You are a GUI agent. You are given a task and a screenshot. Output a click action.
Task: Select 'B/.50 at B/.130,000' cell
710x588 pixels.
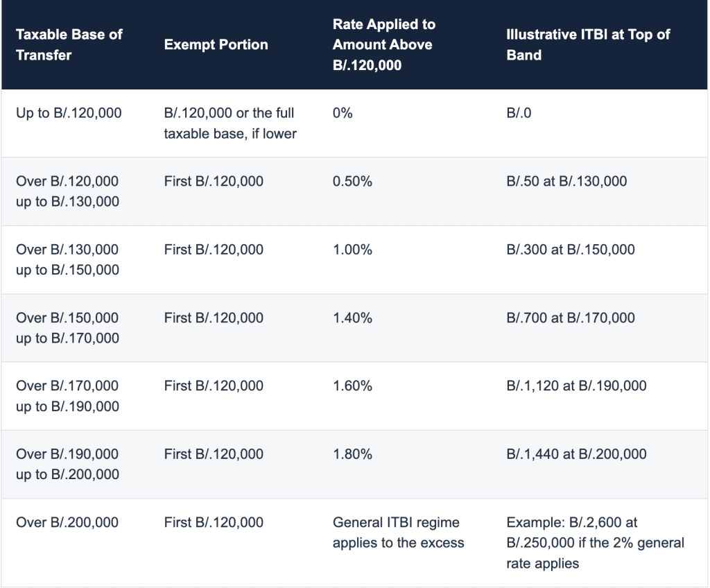(x=566, y=181)
